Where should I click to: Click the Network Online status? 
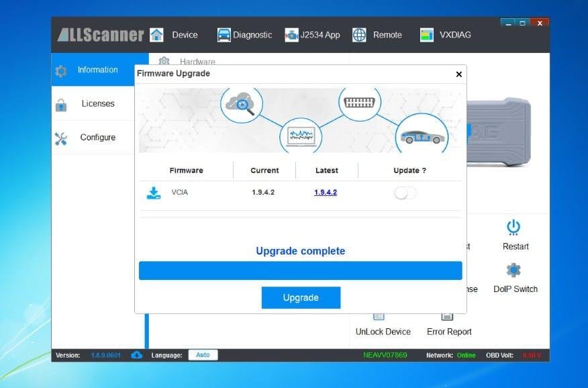466,355
